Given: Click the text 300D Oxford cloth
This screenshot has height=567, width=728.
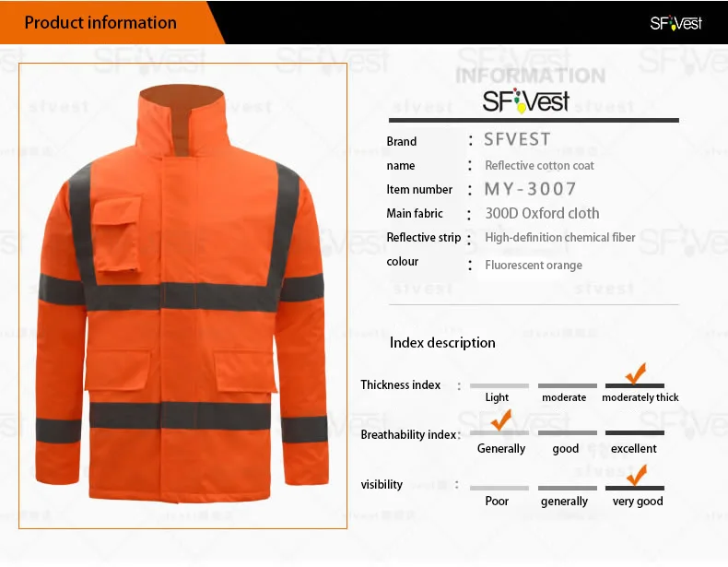Looking at the screenshot, I should click(x=542, y=213).
